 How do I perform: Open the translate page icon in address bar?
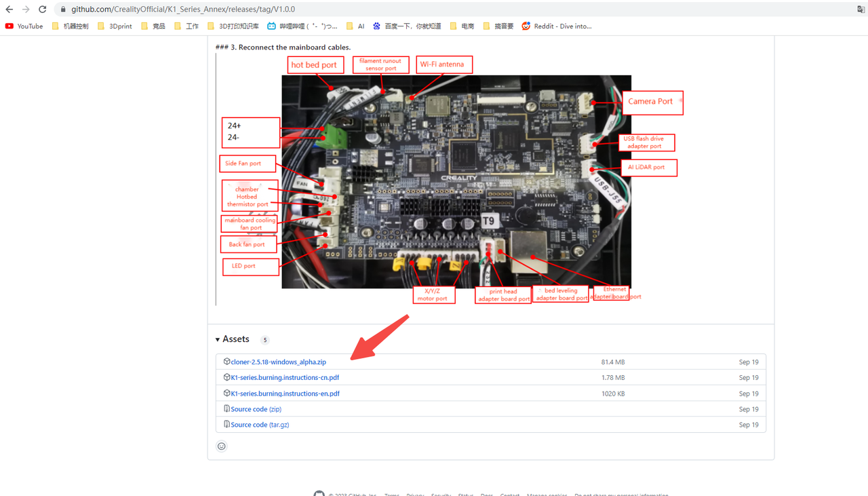[861, 9]
